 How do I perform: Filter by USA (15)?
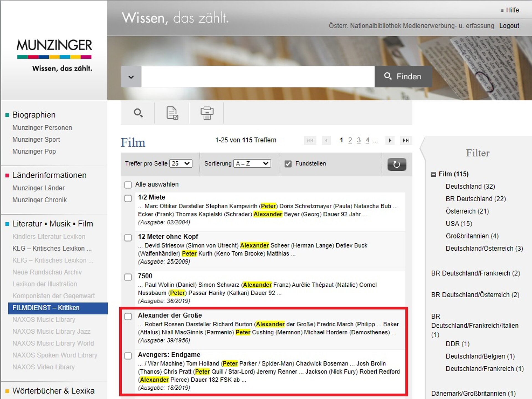click(459, 224)
